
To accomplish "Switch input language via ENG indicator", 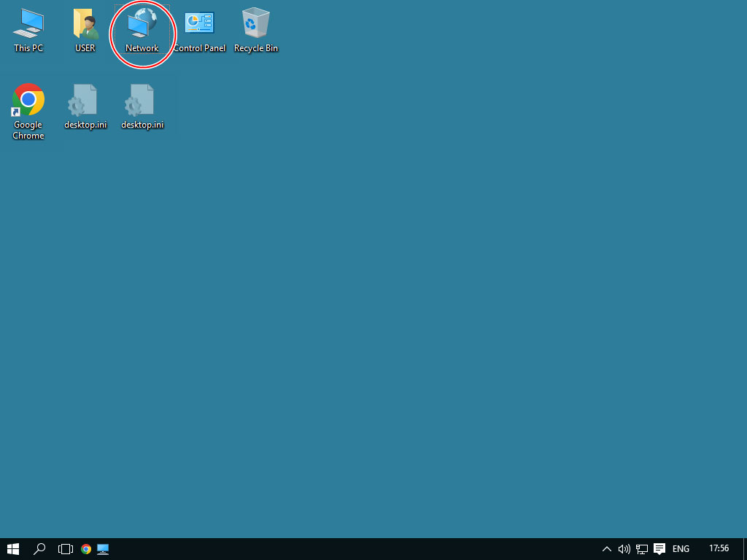I will tap(681, 549).
